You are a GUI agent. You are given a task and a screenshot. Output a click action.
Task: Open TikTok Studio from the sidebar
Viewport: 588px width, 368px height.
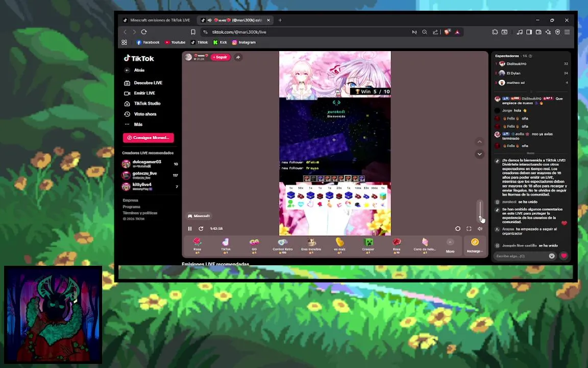point(142,103)
